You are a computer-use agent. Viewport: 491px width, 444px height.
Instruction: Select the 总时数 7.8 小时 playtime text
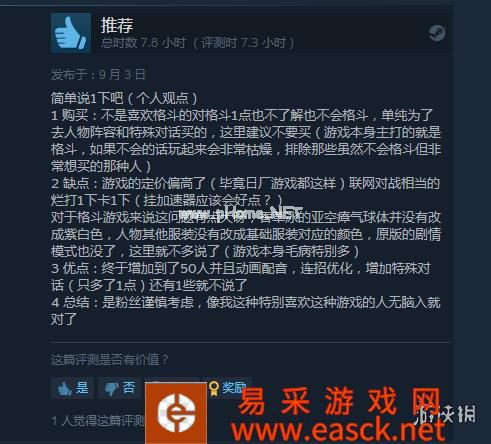click(x=143, y=43)
